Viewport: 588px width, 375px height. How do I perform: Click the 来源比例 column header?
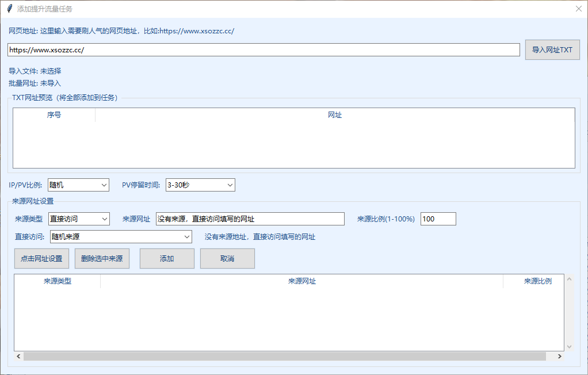pyautogui.click(x=537, y=281)
